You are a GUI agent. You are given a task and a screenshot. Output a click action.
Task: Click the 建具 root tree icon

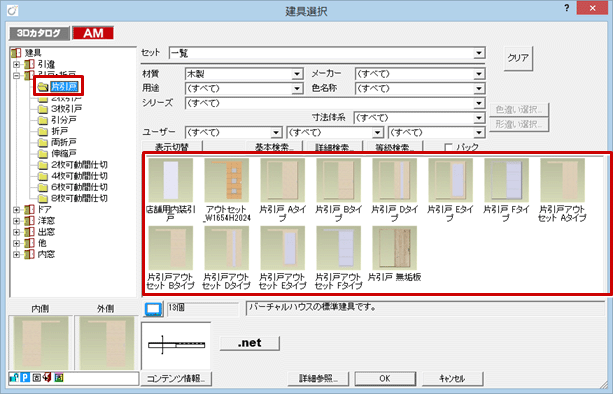[16, 53]
